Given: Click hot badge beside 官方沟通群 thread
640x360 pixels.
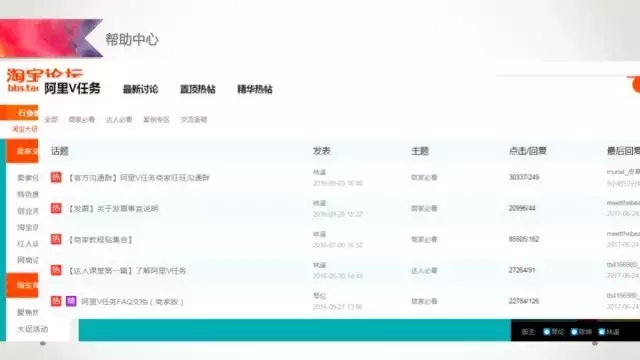Looking at the screenshot, I should (x=56, y=177).
